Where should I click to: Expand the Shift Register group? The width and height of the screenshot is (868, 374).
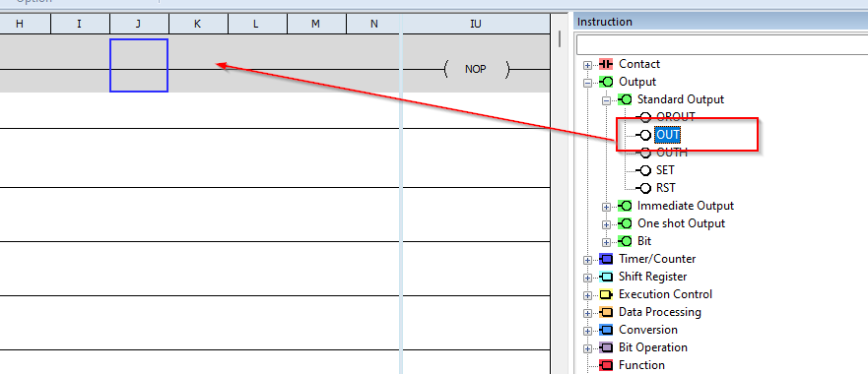click(587, 278)
